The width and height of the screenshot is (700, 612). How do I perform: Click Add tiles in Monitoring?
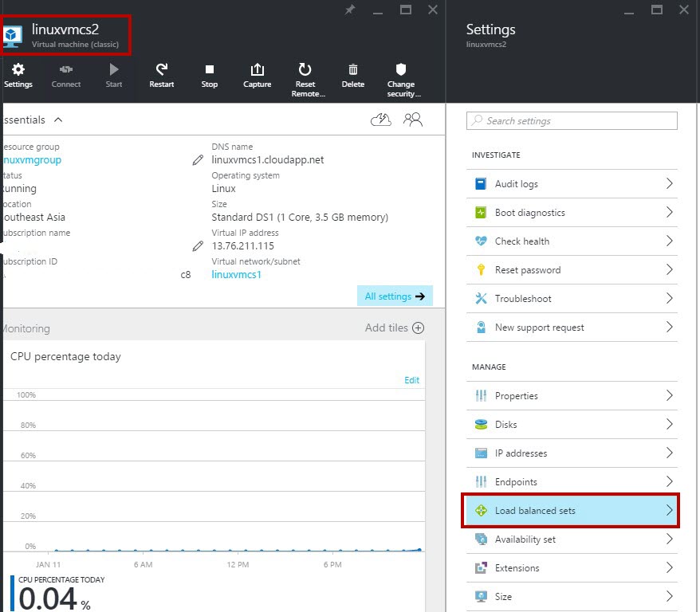click(394, 328)
